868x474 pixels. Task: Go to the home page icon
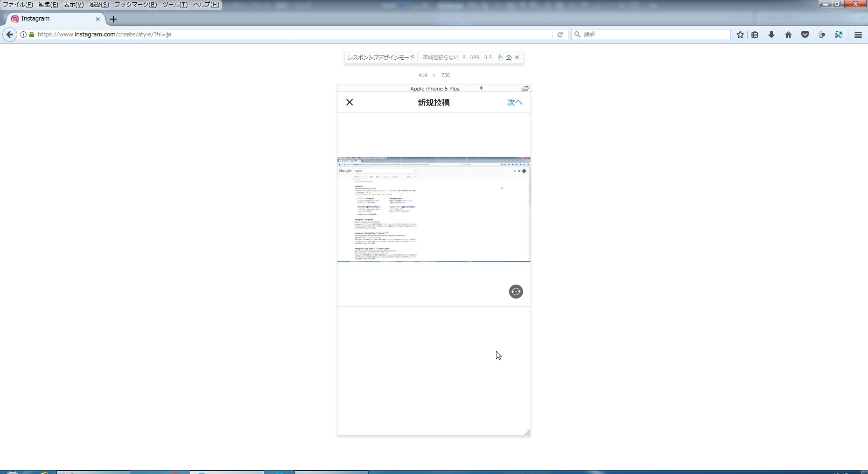(x=788, y=35)
